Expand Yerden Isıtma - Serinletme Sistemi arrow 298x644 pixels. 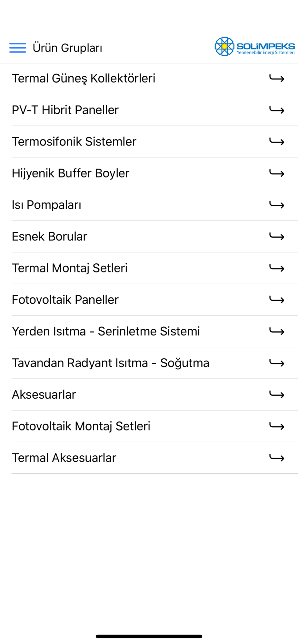tap(277, 331)
